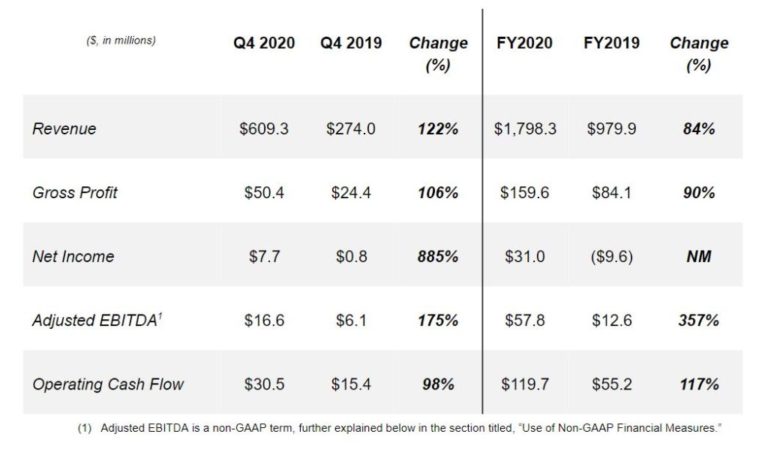The width and height of the screenshot is (768, 464).
Task: Click the $609.3 Q4 2020 revenue value
Action: pos(264,129)
